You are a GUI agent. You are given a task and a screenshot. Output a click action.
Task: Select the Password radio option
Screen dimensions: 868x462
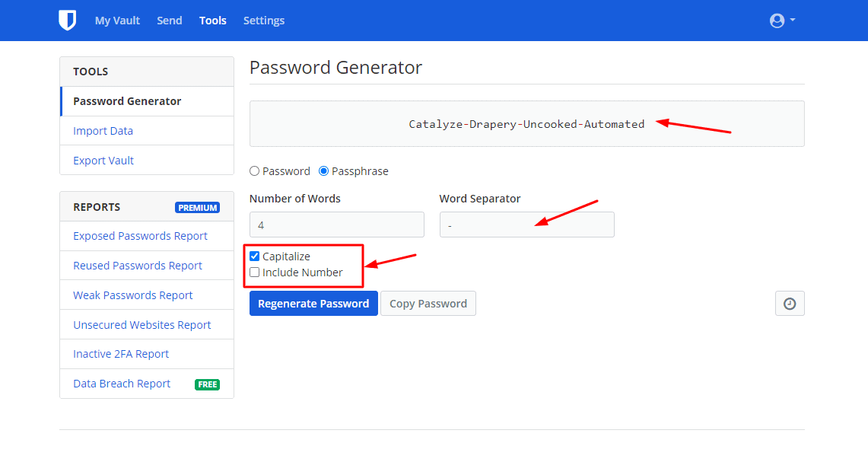pos(255,171)
